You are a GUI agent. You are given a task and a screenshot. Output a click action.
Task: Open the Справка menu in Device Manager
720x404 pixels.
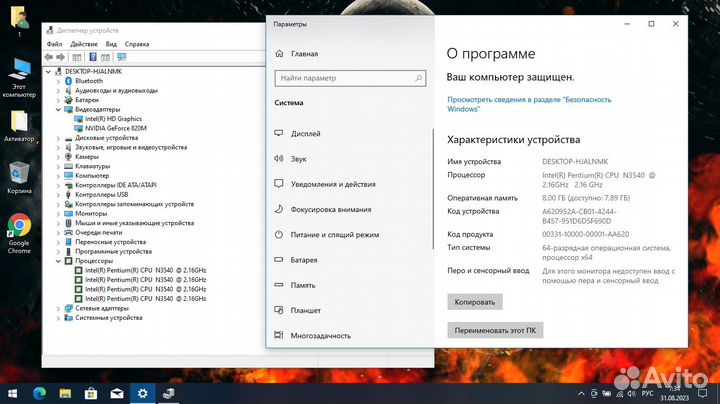coord(137,44)
